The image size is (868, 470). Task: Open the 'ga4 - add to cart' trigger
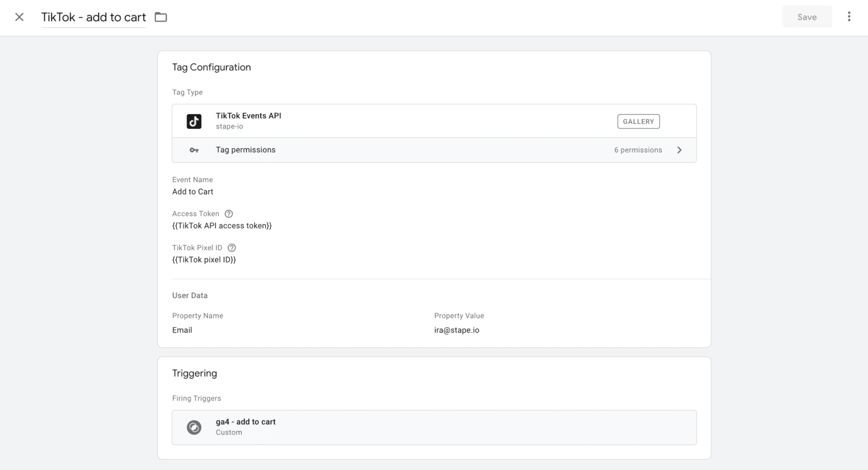(x=434, y=427)
